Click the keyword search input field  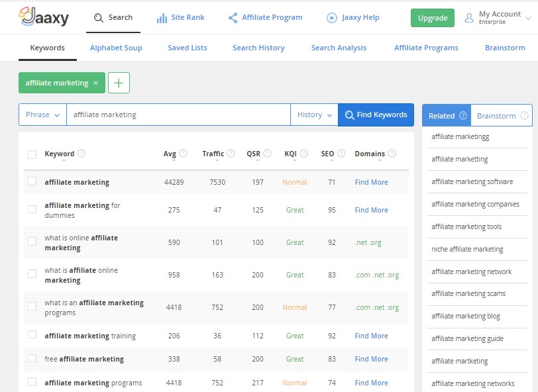178,115
